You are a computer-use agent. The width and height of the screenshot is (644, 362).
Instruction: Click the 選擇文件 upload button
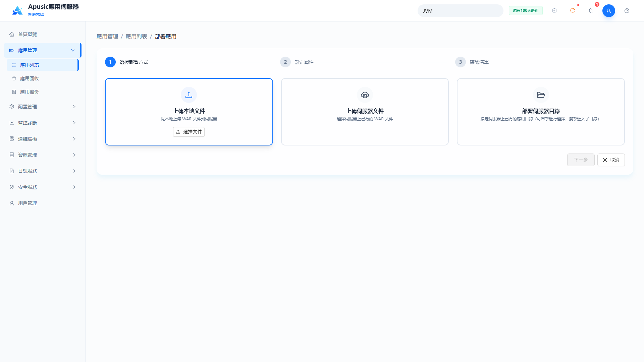[x=189, y=132]
